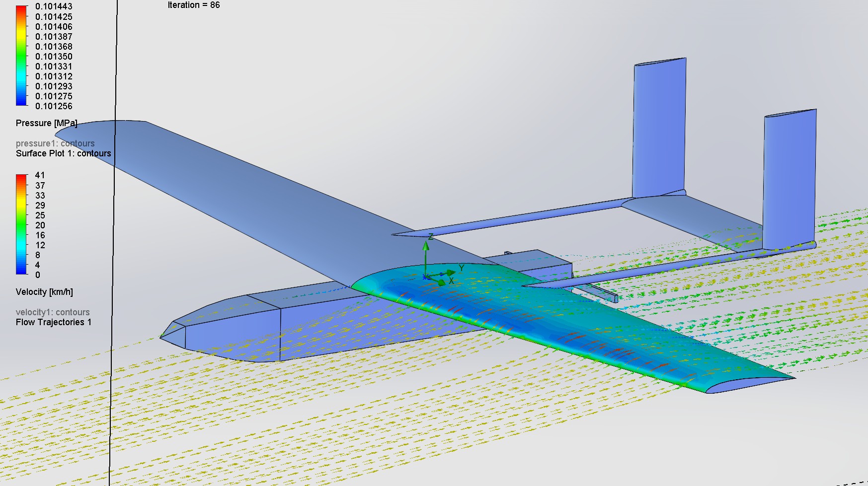Click the velocity legend value 20
The image size is (868, 486).
tap(40, 225)
